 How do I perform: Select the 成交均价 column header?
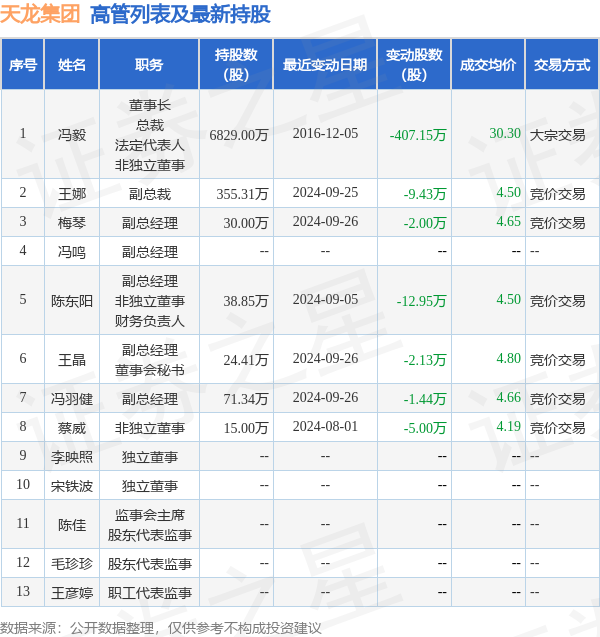click(x=488, y=65)
